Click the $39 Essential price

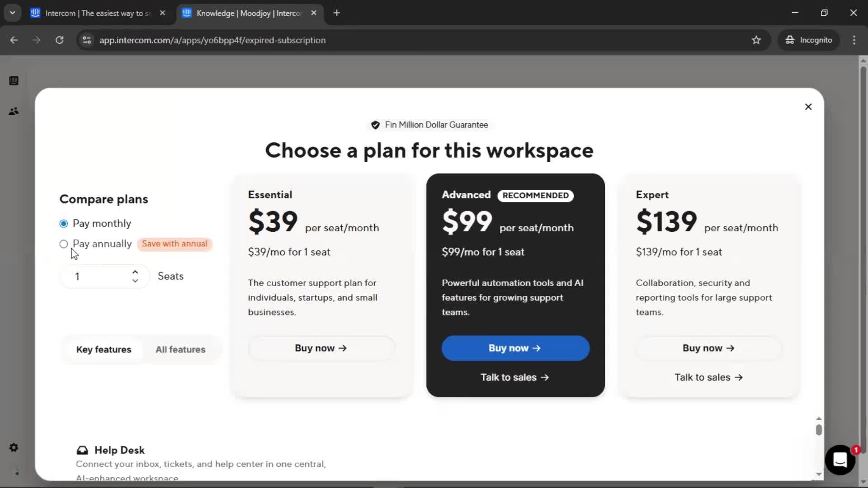click(x=273, y=221)
